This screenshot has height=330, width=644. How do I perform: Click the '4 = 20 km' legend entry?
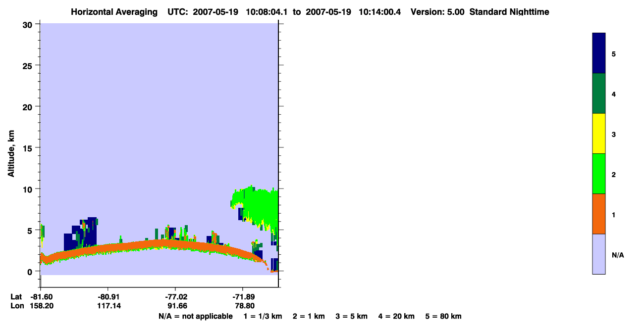click(x=396, y=316)
